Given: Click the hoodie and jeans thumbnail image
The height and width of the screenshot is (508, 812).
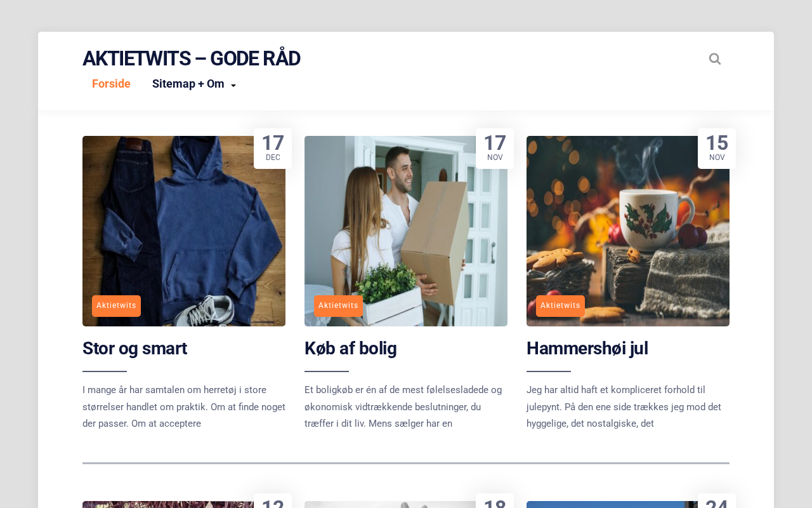Looking at the screenshot, I should coord(184,231).
